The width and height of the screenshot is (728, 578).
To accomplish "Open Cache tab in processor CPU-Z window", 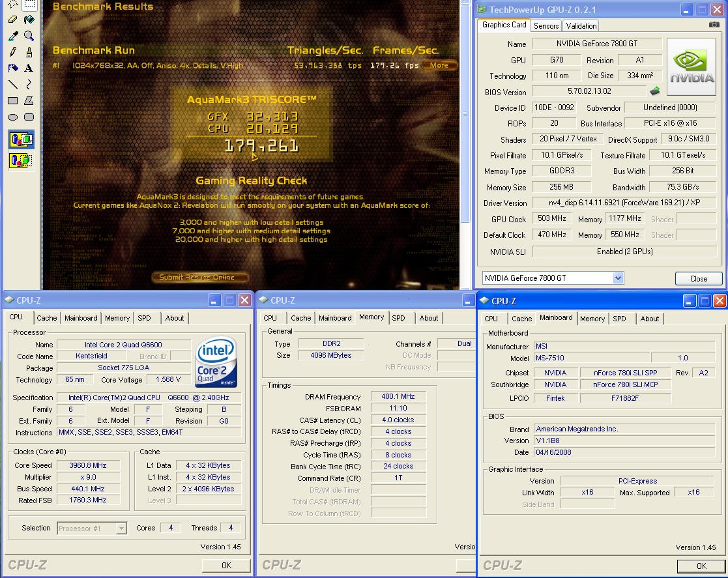I will click(x=46, y=318).
